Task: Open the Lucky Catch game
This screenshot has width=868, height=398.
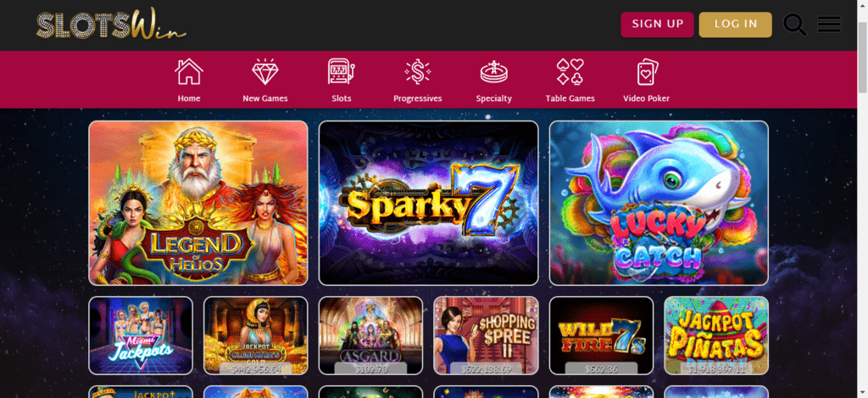Action: [x=659, y=203]
